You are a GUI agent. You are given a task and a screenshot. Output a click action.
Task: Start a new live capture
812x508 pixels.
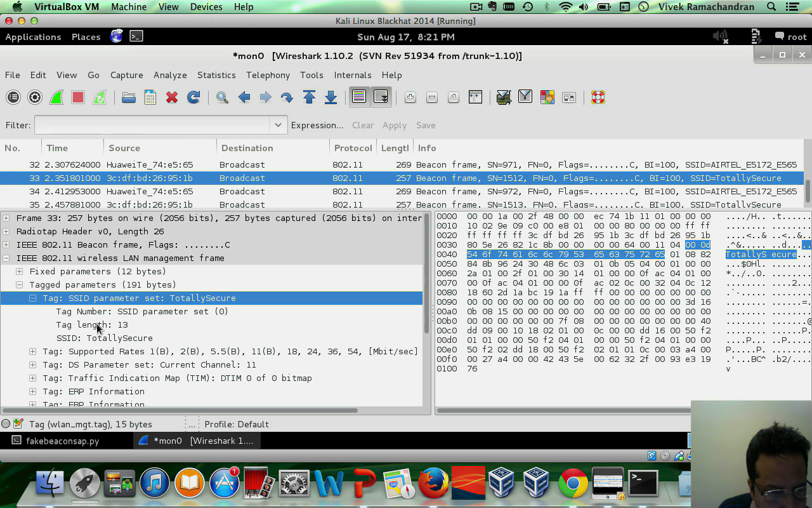[x=56, y=97]
